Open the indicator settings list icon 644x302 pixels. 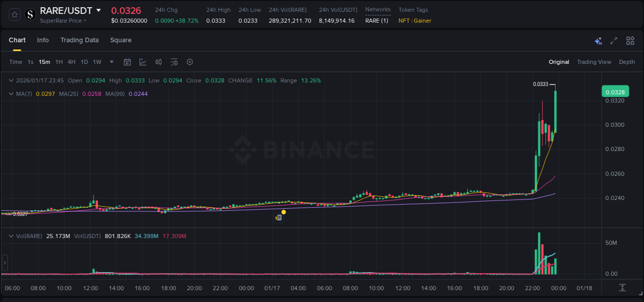coord(174,62)
